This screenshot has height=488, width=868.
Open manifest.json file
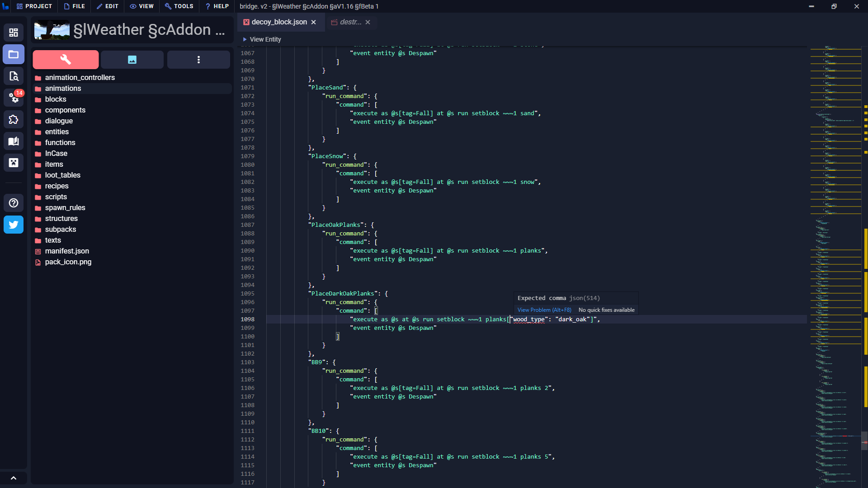[67, 251]
